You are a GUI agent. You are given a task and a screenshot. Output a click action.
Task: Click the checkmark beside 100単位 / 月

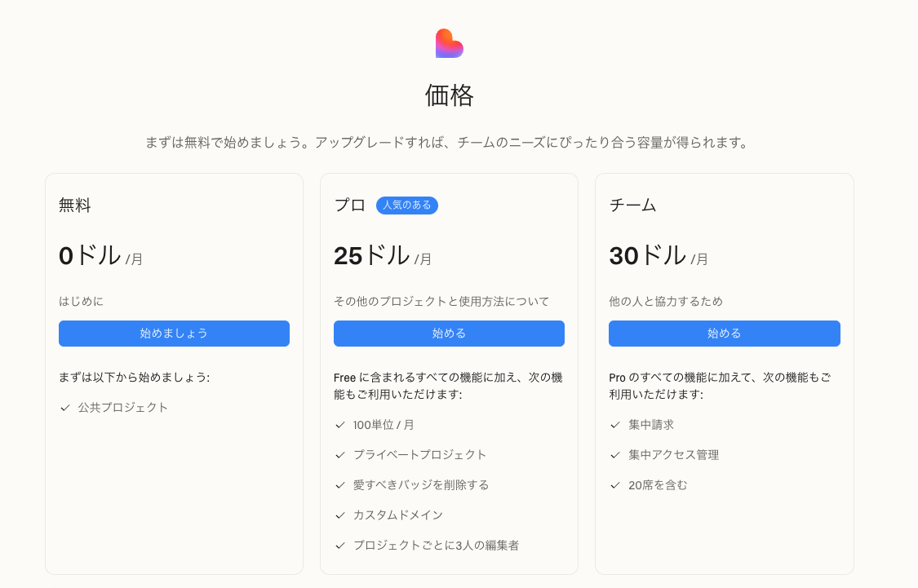[x=340, y=426]
